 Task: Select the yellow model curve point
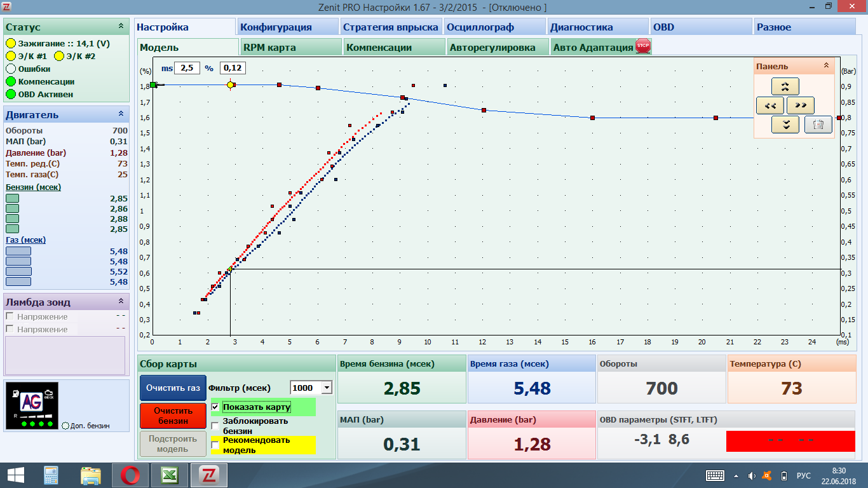pyautogui.click(x=230, y=85)
